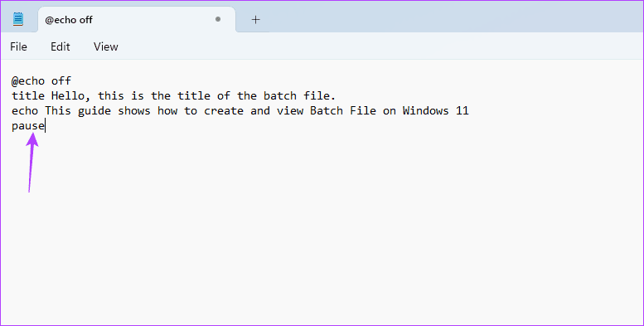Click the word "create" in third line
The image size is (644, 326).
click(224, 111)
